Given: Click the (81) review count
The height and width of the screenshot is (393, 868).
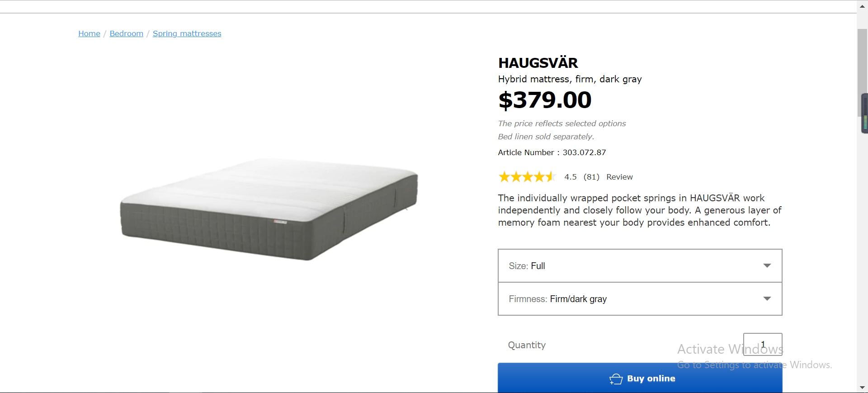Looking at the screenshot, I should 591,177.
